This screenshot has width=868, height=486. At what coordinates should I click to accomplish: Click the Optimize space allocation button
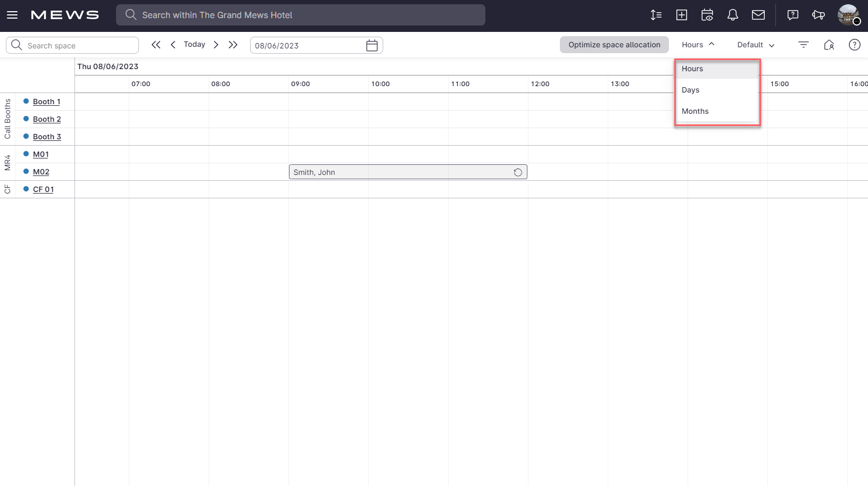pos(614,45)
